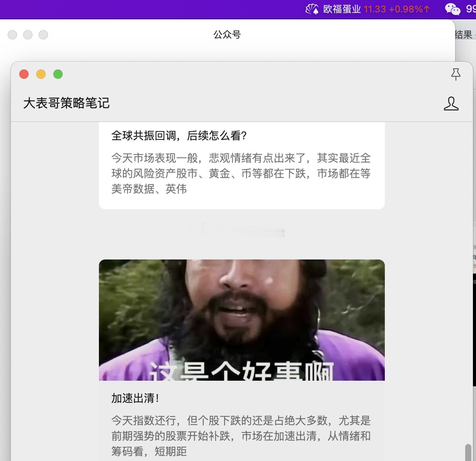This screenshot has width=476, height=461.
Task: Open the article 全球共振回调，后续怎么看？
Action: click(179, 136)
